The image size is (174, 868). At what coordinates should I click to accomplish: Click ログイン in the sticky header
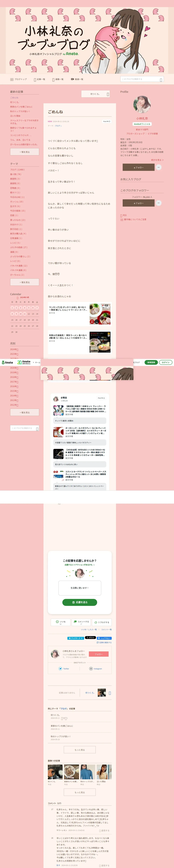tap(166, 363)
